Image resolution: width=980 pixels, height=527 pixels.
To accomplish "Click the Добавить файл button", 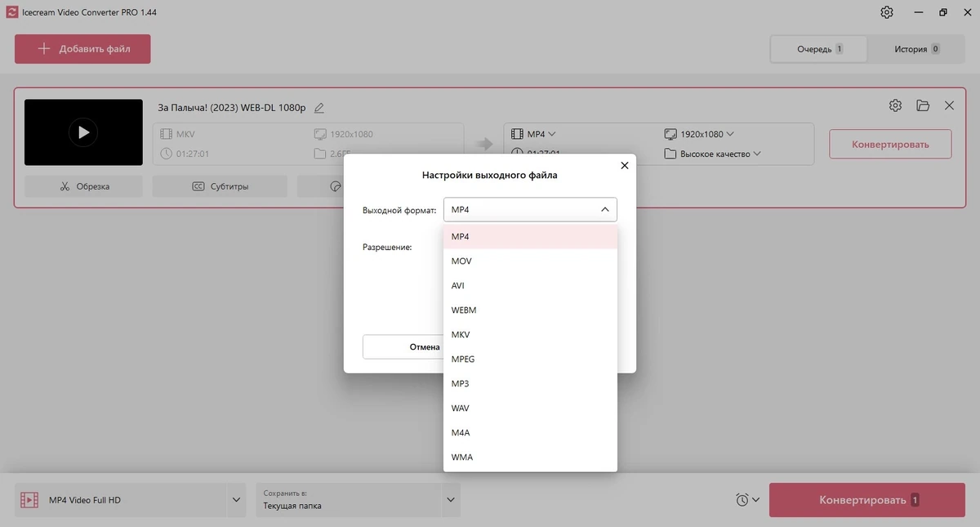I will (82, 49).
